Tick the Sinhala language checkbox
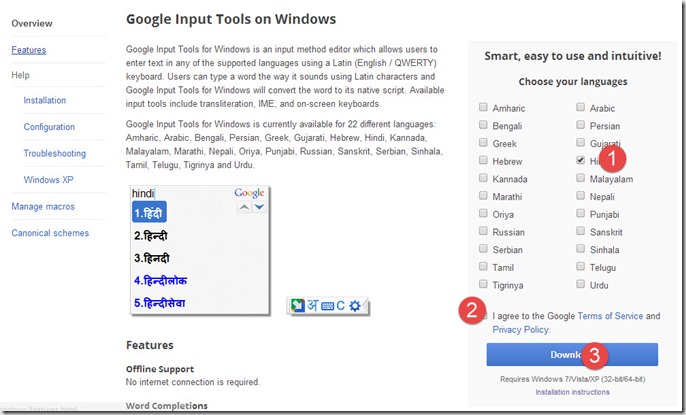This screenshot has height=415, width=686. tap(580, 248)
